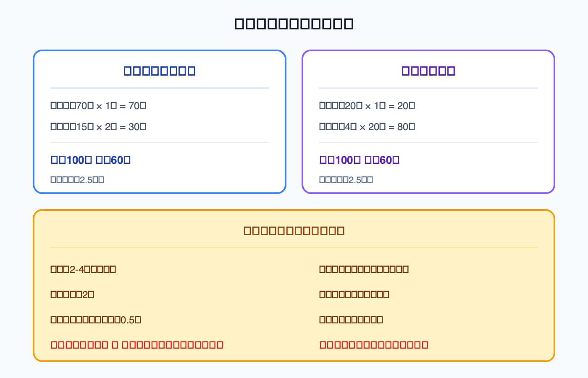Click the red warning text in right column

point(374,345)
